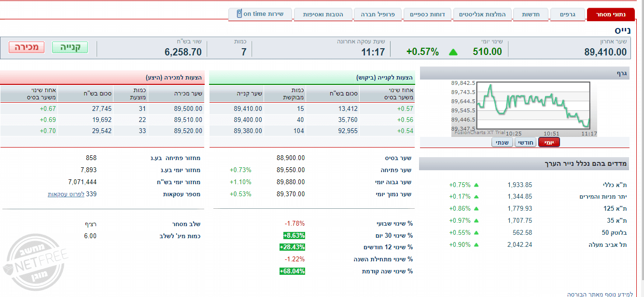Click the previous year change +68.04%
Viewport: 644px width, 297px height.
coord(292,271)
